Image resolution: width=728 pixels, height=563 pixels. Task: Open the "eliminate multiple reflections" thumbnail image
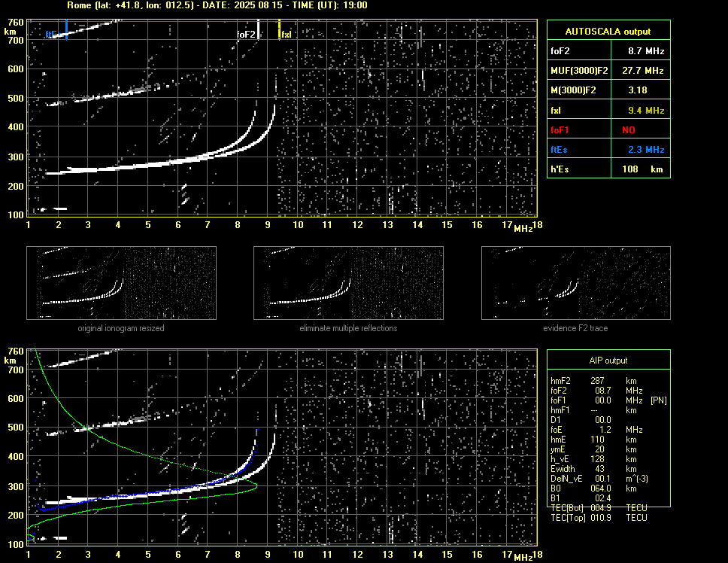pos(348,283)
